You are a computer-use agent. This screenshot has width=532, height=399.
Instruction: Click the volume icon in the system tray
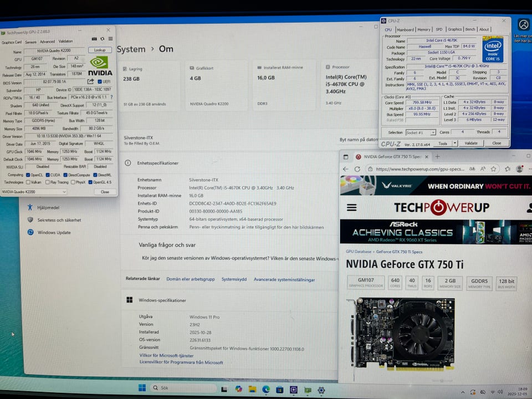point(500,392)
